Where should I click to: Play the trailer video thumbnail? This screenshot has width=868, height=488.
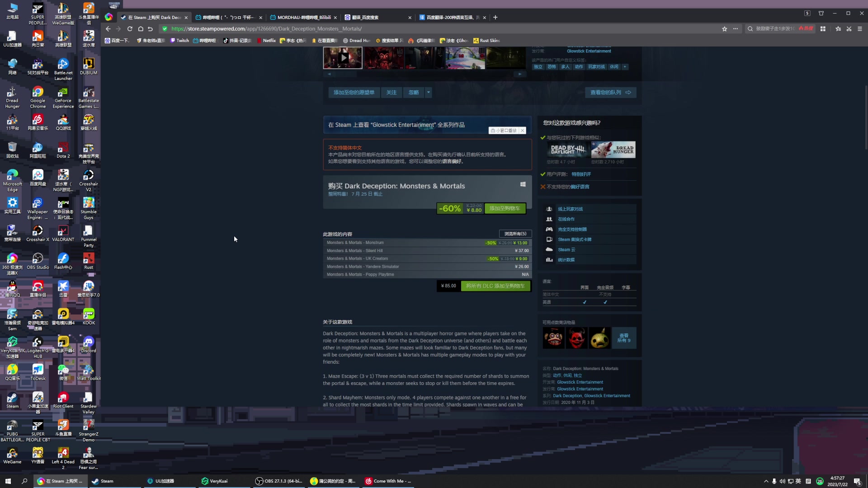tap(343, 58)
